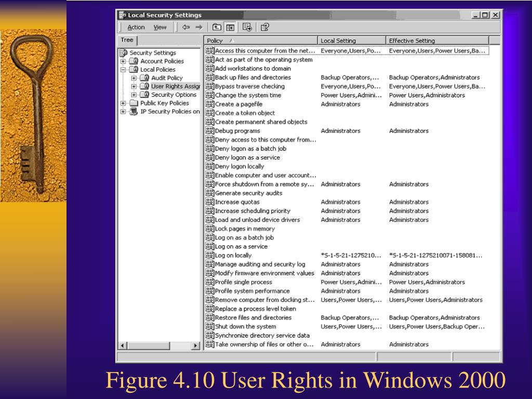The width and height of the screenshot is (532, 399).
Task: Expand the Audit Policy tree node
Action: point(134,78)
